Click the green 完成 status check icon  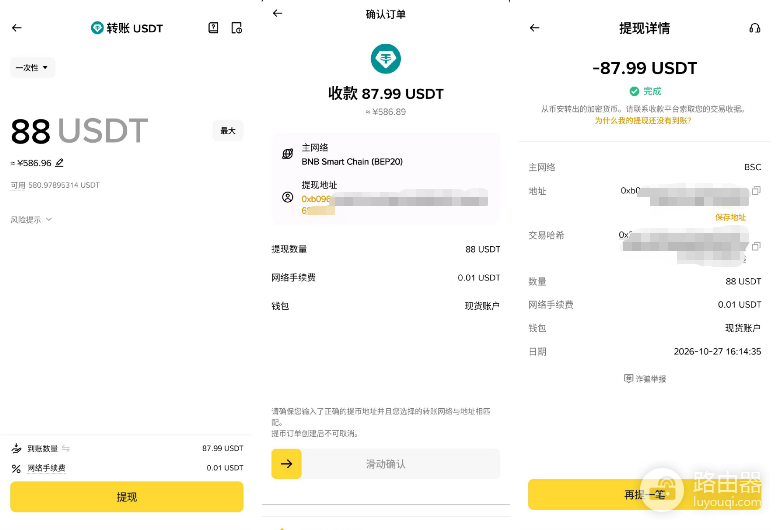pyautogui.click(x=634, y=91)
